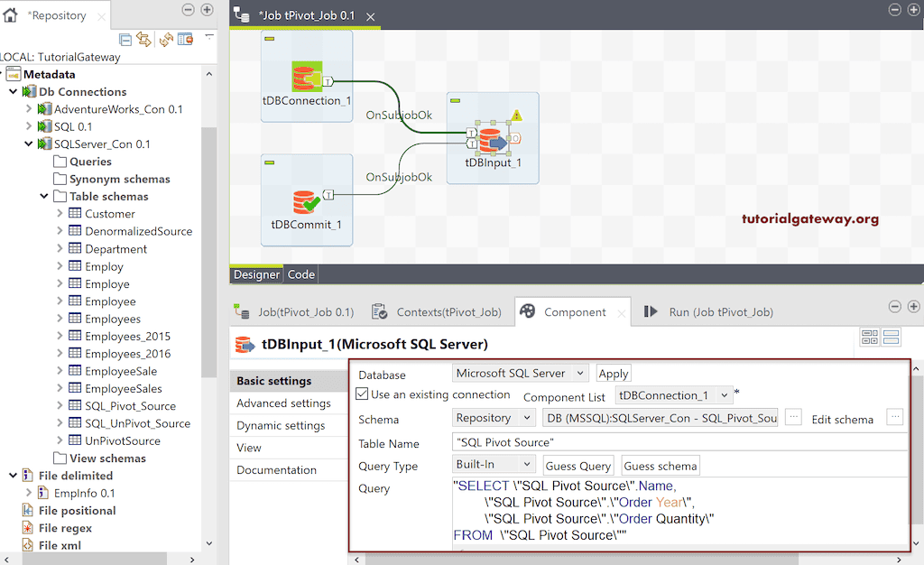This screenshot has width=924, height=565.
Task: Open the Query Type dropdown
Action: tap(494, 465)
